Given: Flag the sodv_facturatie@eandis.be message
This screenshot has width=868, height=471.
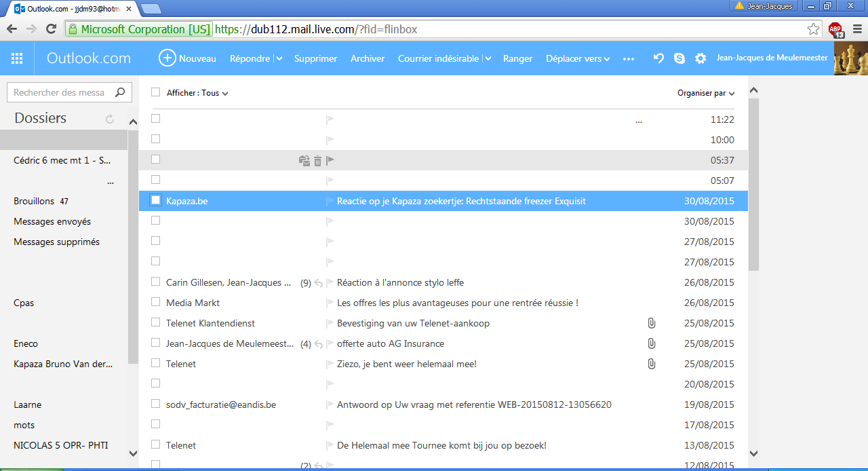Looking at the screenshot, I should click(330, 404).
